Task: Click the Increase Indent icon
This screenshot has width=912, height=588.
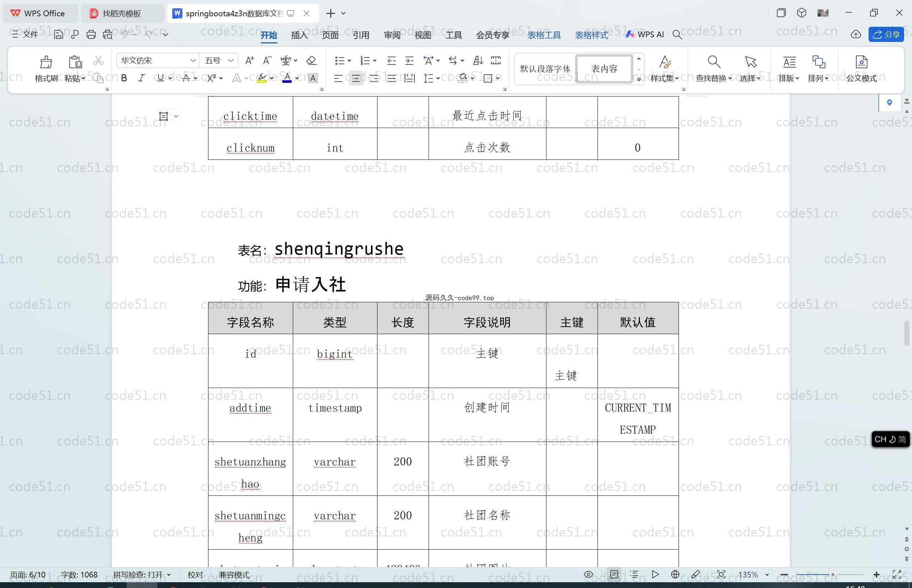Action: 409,60
